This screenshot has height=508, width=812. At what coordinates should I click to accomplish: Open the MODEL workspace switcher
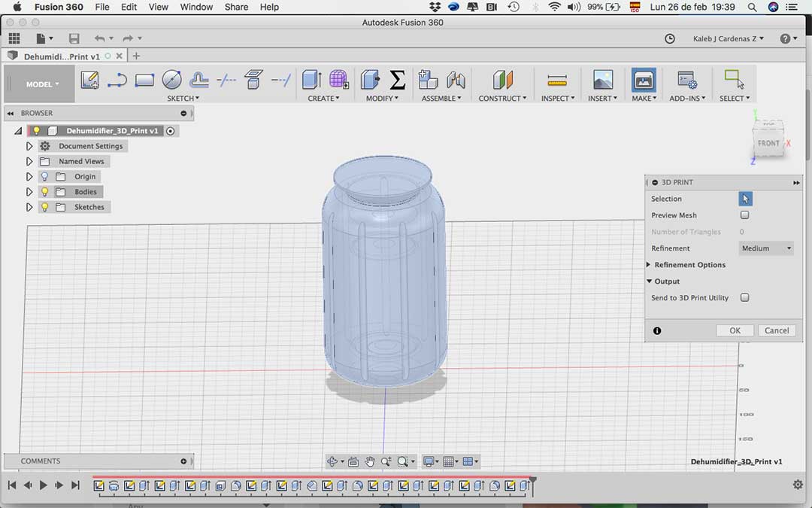42,84
